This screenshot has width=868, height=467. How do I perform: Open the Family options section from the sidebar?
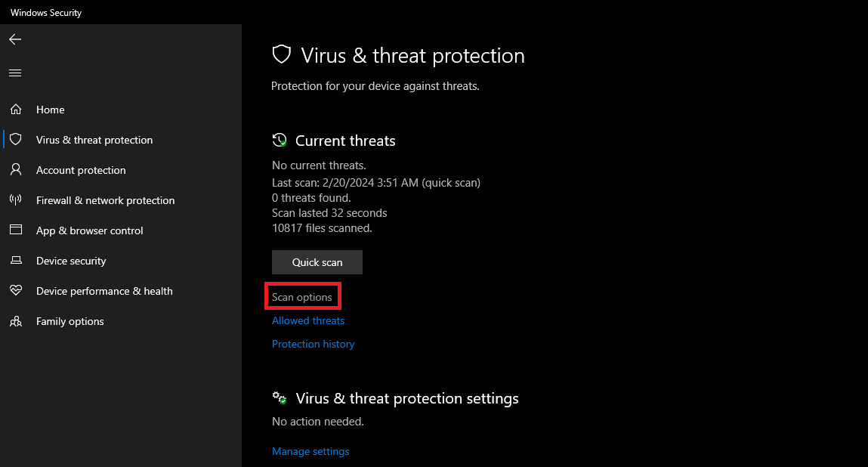click(x=70, y=320)
